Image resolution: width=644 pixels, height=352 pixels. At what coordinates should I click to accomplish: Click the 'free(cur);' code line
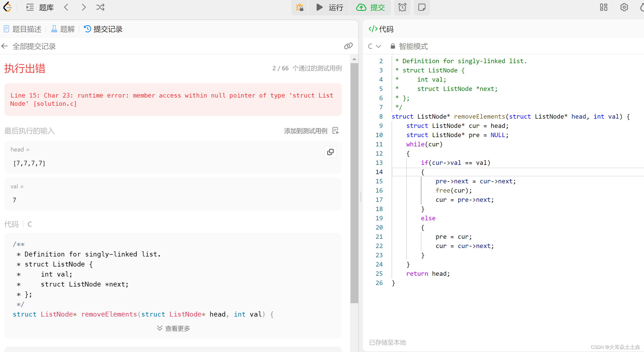click(x=454, y=191)
